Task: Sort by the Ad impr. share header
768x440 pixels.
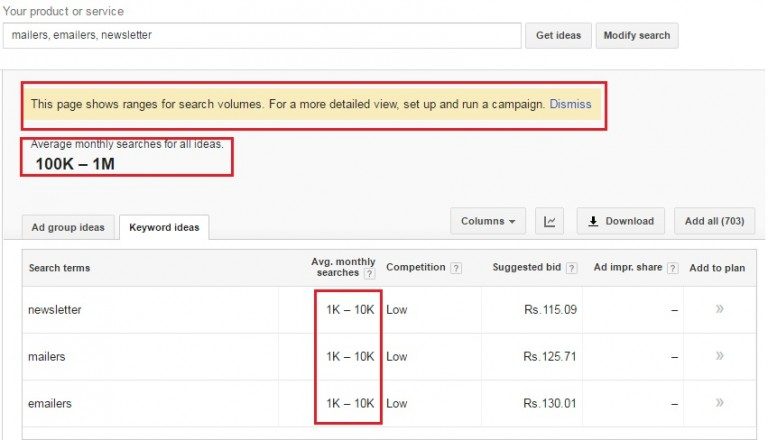Action: 628,267
